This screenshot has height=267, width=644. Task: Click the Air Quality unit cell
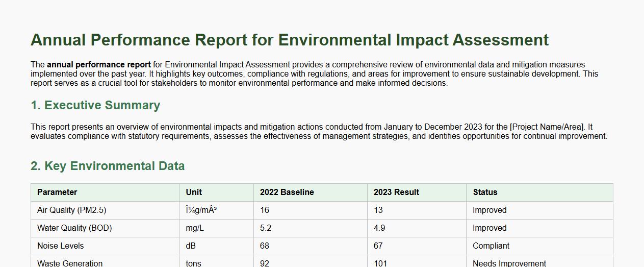[216, 210]
